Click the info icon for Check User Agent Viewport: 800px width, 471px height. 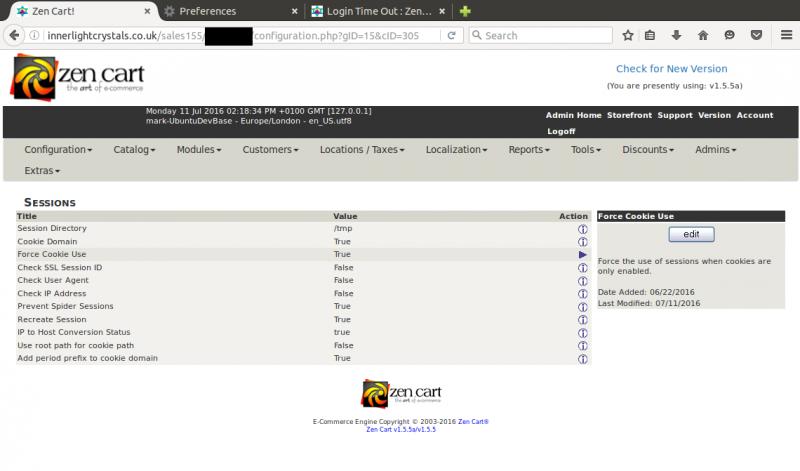click(582, 281)
